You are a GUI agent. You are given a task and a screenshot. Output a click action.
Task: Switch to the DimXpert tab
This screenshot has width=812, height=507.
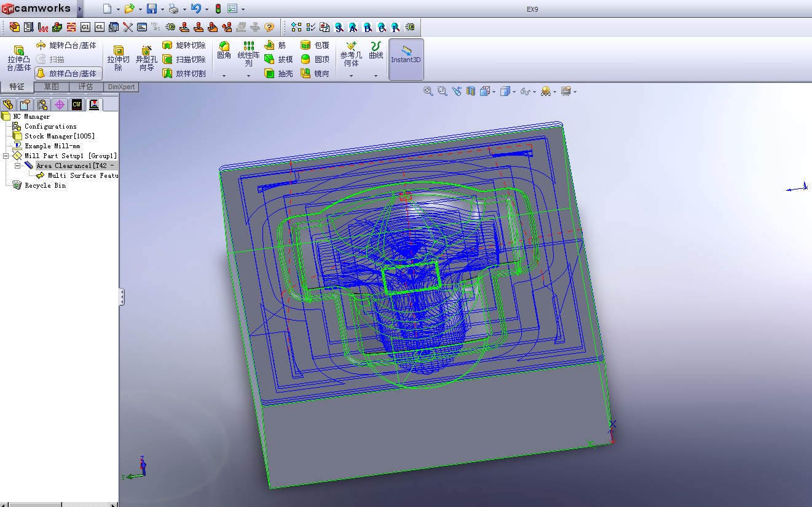(121, 87)
